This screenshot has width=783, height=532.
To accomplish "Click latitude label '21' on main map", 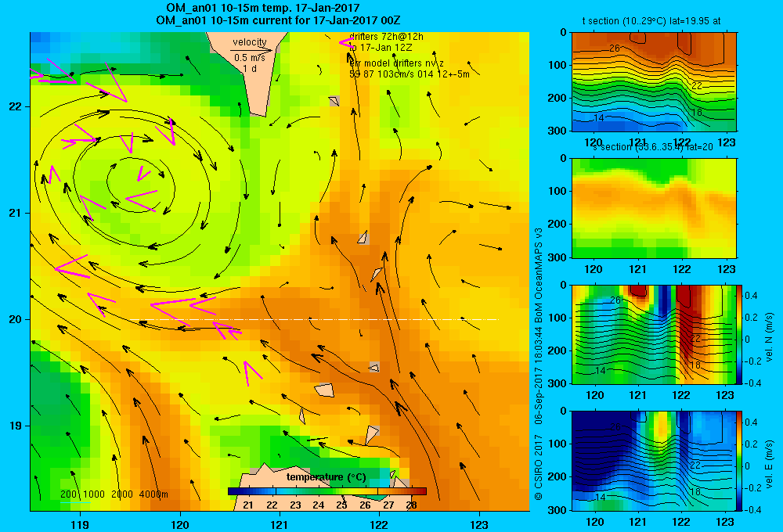I will click(x=15, y=213).
